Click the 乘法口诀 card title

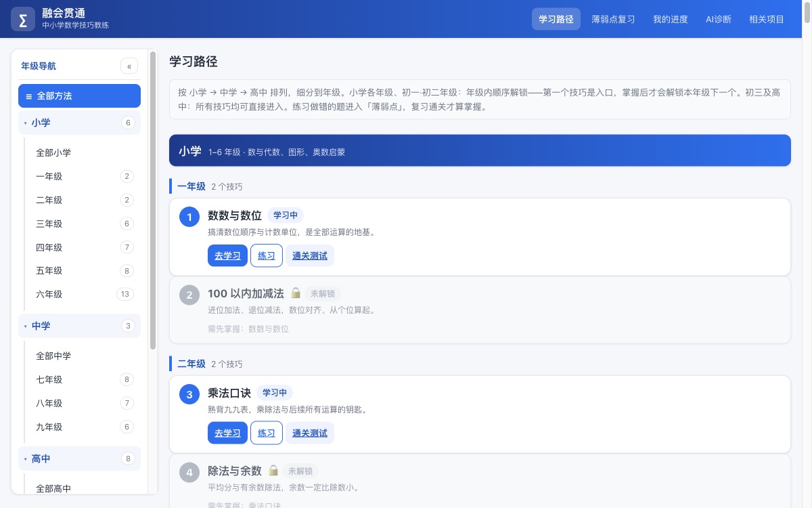coord(229,393)
